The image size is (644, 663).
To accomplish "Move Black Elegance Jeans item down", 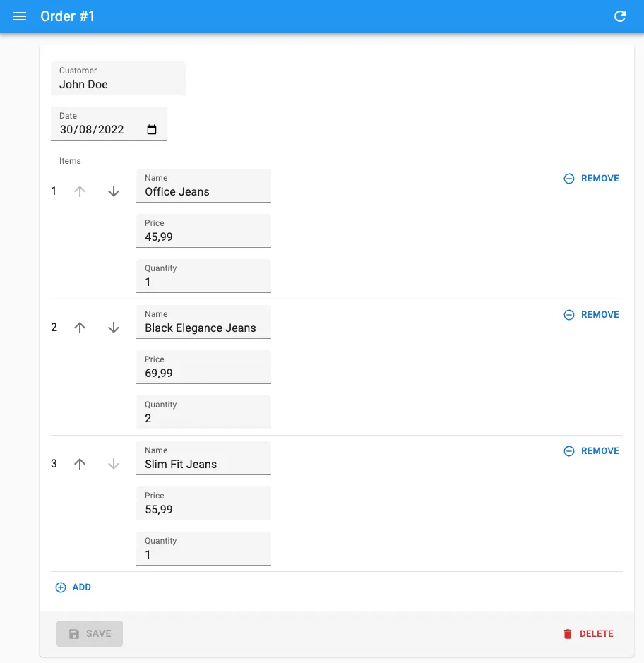I will (x=114, y=328).
